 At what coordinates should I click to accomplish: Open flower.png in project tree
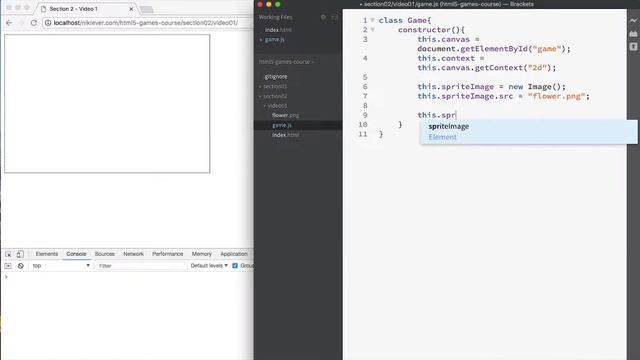click(285, 116)
